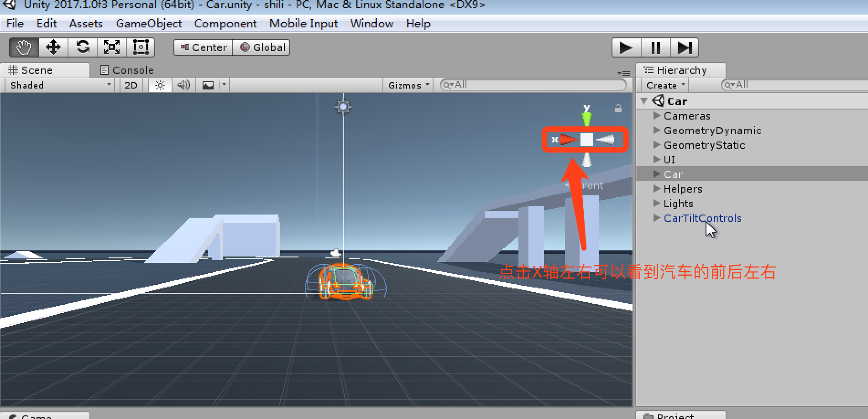Select the Hand tool in the toolbar
Viewport: 868px width, 419px height.
pyautogui.click(x=23, y=47)
